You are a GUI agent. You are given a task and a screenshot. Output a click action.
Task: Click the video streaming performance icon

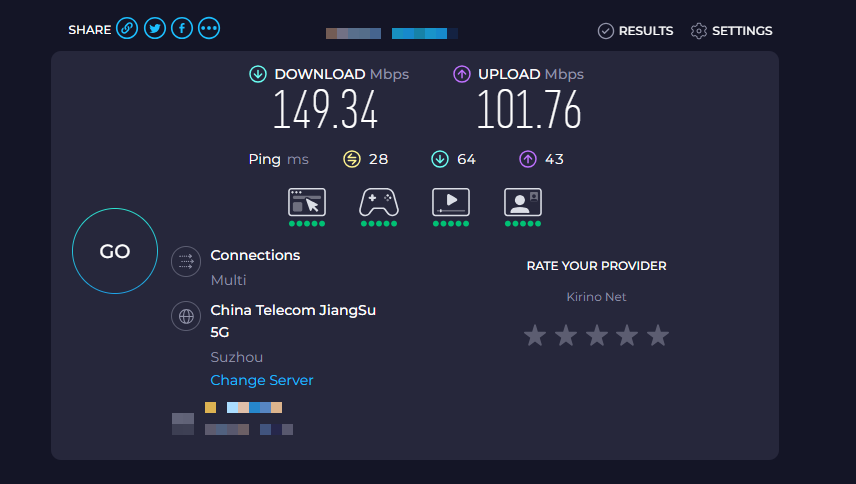(x=451, y=202)
